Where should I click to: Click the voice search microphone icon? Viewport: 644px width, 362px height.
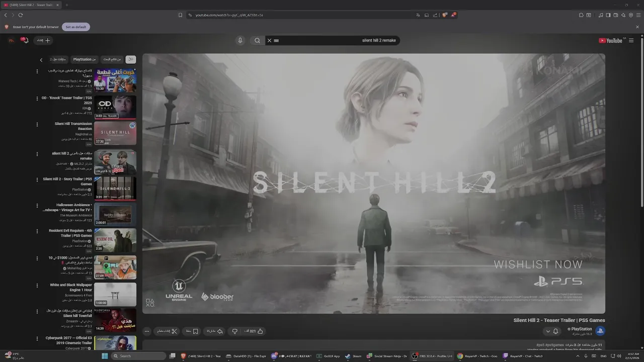point(240,40)
